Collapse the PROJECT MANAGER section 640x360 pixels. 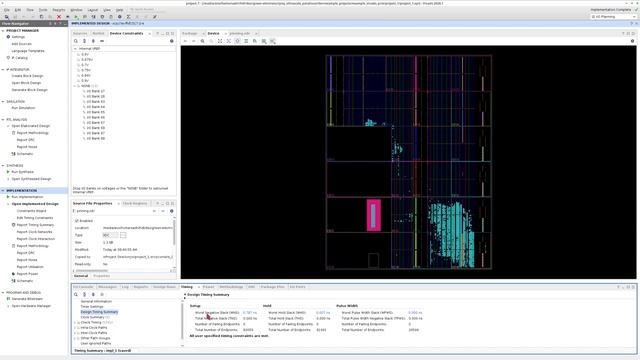(x=3, y=31)
